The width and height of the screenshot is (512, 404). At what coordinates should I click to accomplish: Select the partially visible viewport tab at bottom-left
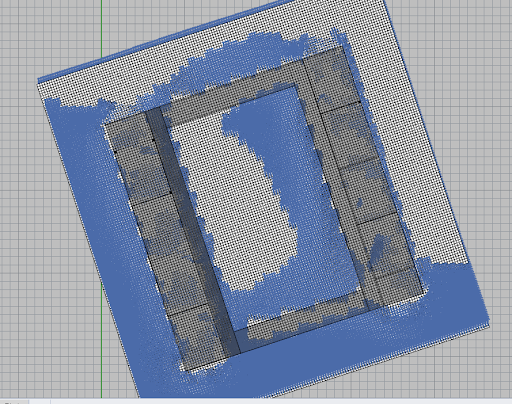coord(14,402)
